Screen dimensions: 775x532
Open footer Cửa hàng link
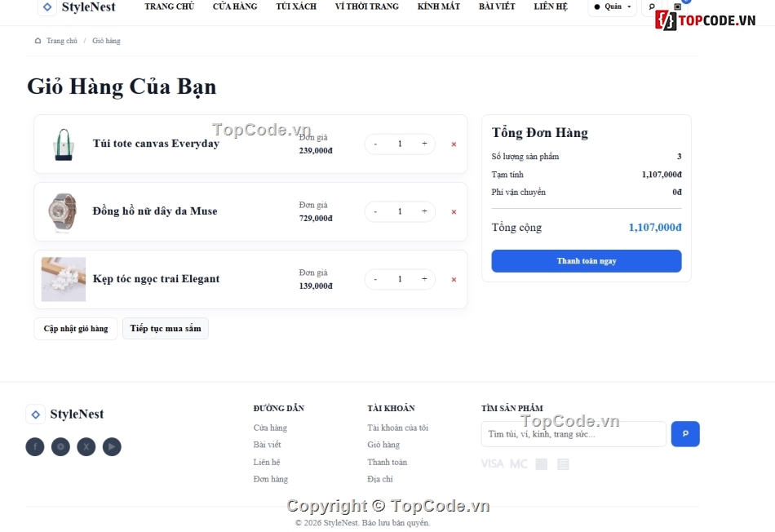pyautogui.click(x=270, y=428)
